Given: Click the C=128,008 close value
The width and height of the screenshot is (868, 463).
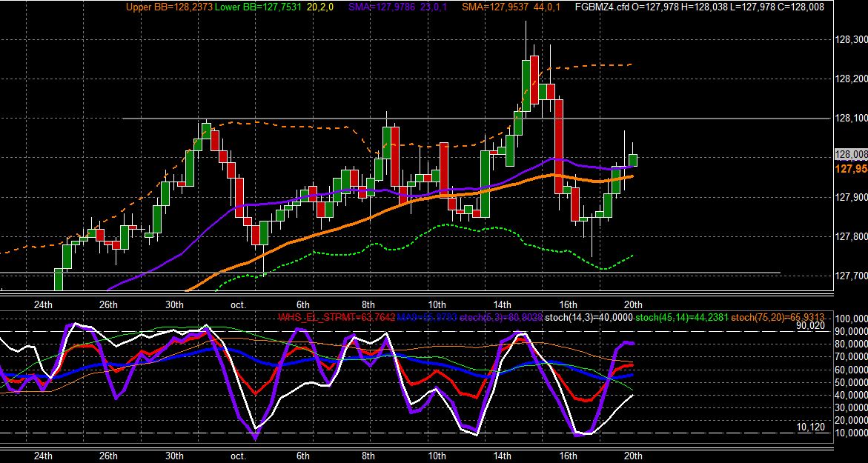Looking at the screenshot, I should coord(801,7).
